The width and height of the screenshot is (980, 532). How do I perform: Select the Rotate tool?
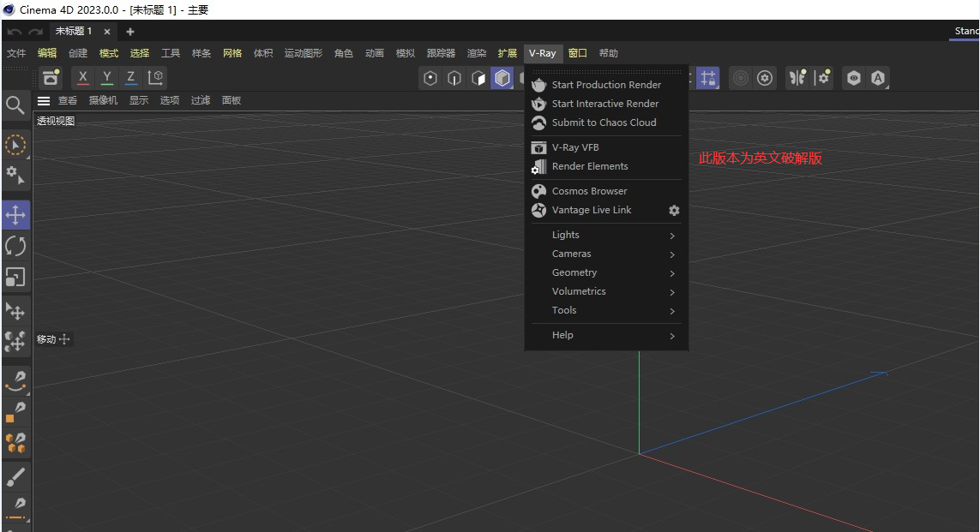(x=15, y=246)
